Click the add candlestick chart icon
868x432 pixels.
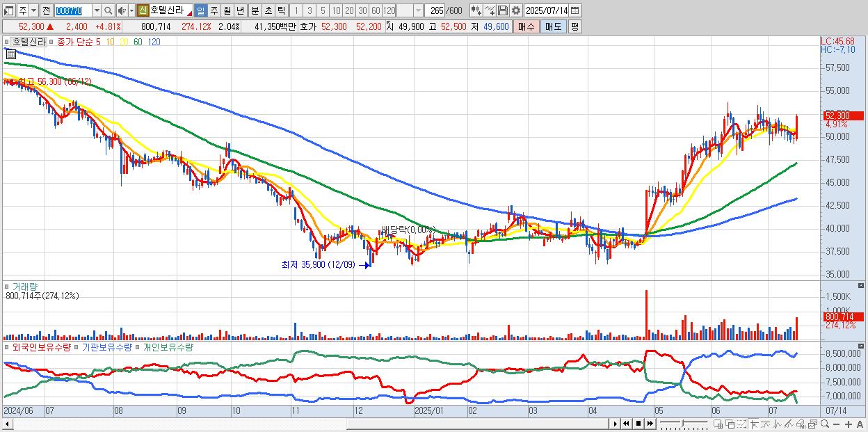[x=476, y=10]
